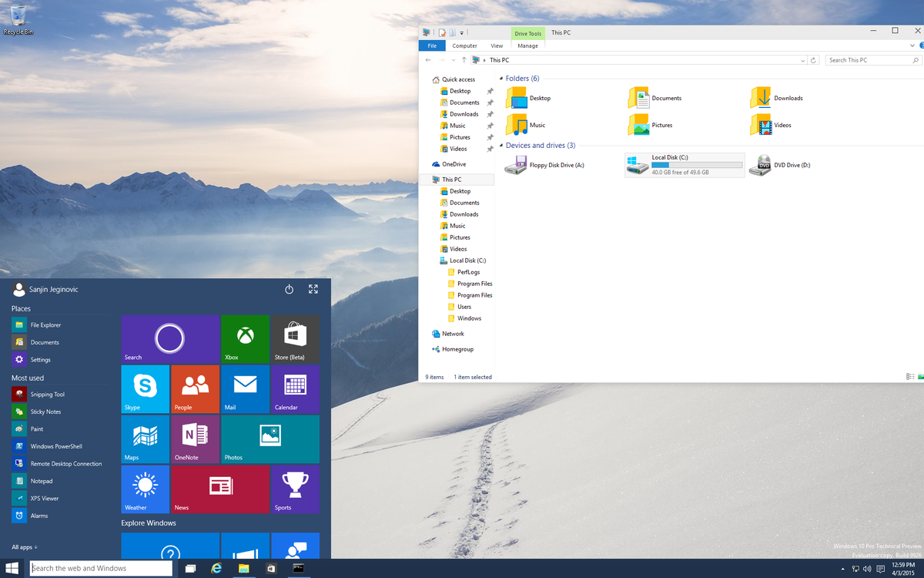924x578 pixels.
Task: Expand Start menu to full screen
Action: [x=313, y=289]
